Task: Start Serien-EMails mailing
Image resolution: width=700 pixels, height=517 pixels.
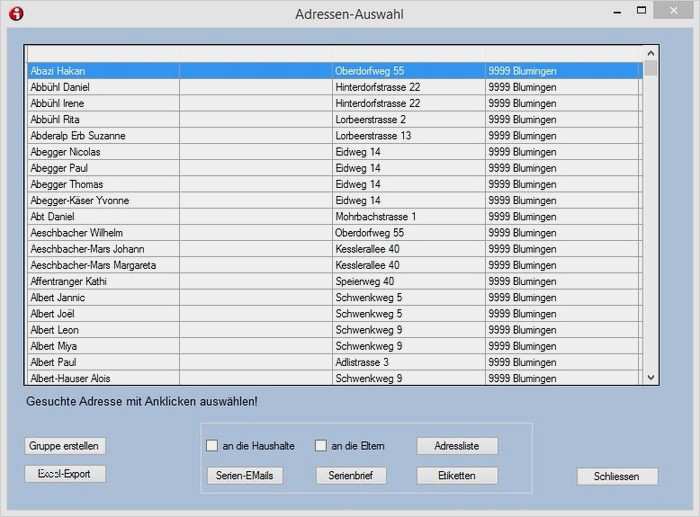Action: pos(246,476)
